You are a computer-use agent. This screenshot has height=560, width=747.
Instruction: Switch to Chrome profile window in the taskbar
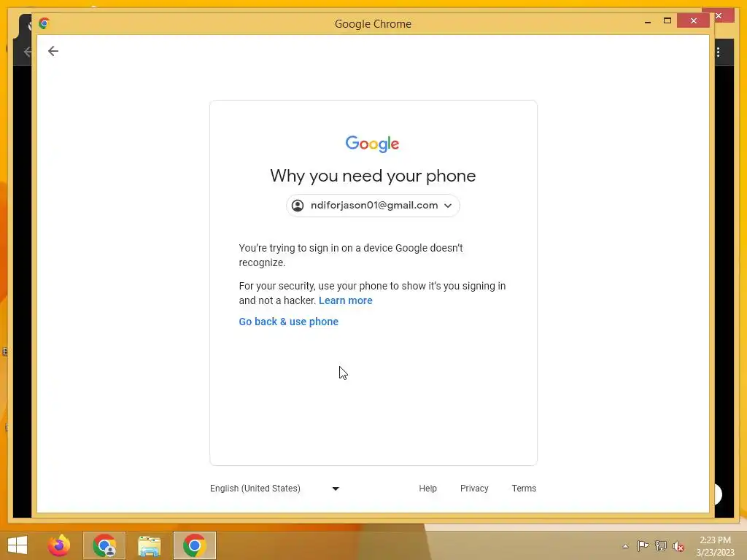tap(104, 545)
